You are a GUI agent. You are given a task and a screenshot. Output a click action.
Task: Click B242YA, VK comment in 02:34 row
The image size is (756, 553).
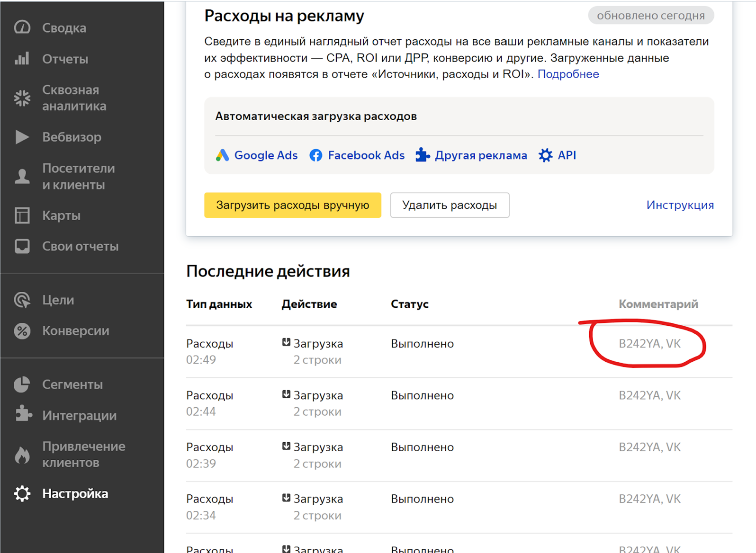coord(650,499)
